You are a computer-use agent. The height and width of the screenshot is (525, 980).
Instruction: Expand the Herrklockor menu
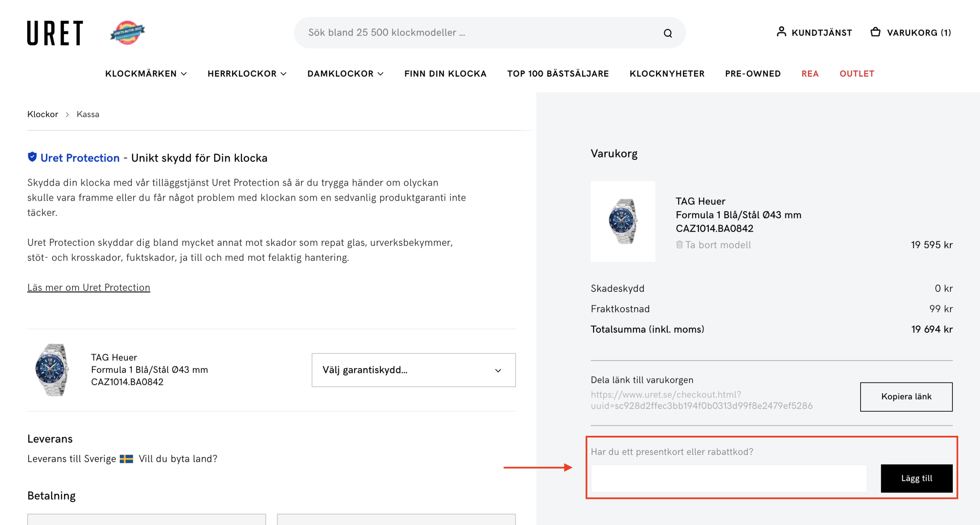point(247,74)
